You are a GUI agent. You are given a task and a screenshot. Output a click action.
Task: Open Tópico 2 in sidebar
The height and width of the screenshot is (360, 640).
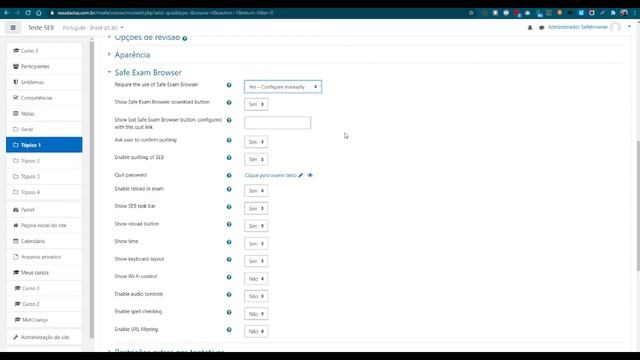pos(44,160)
